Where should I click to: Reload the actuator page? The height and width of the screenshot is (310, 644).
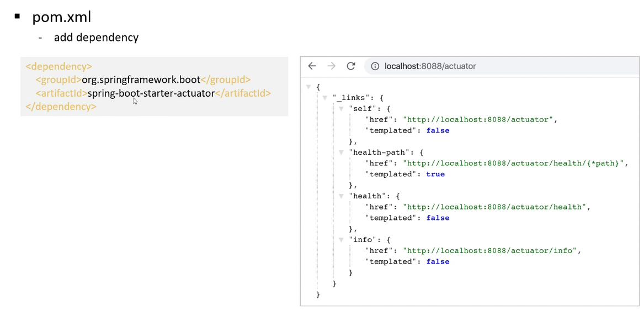point(351,66)
